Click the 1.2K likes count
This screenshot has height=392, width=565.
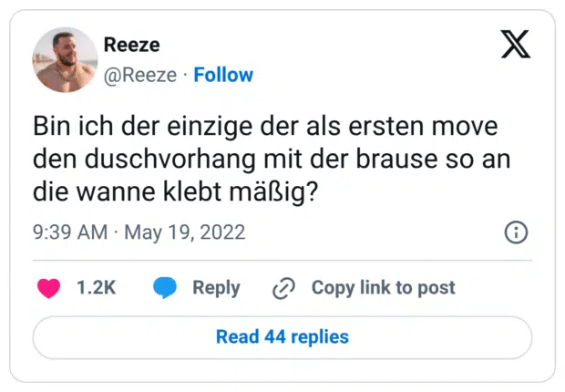(96, 288)
